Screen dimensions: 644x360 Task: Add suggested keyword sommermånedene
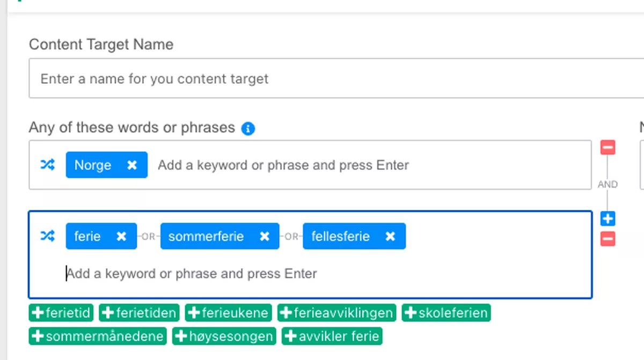98,336
